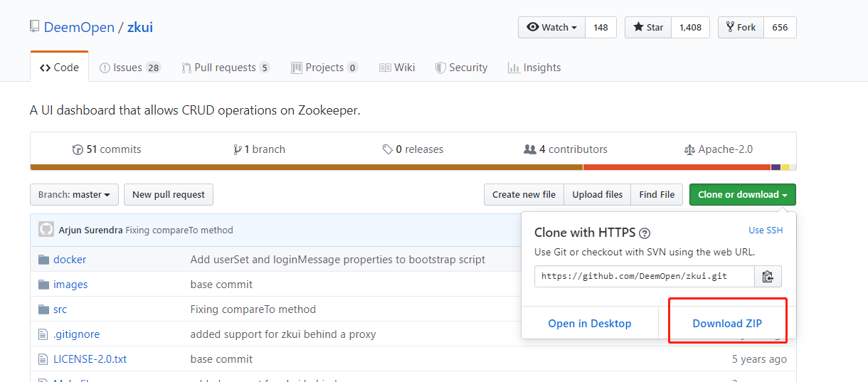Click the help icon beside Clone with HTTPS

(x=645, y=233)
